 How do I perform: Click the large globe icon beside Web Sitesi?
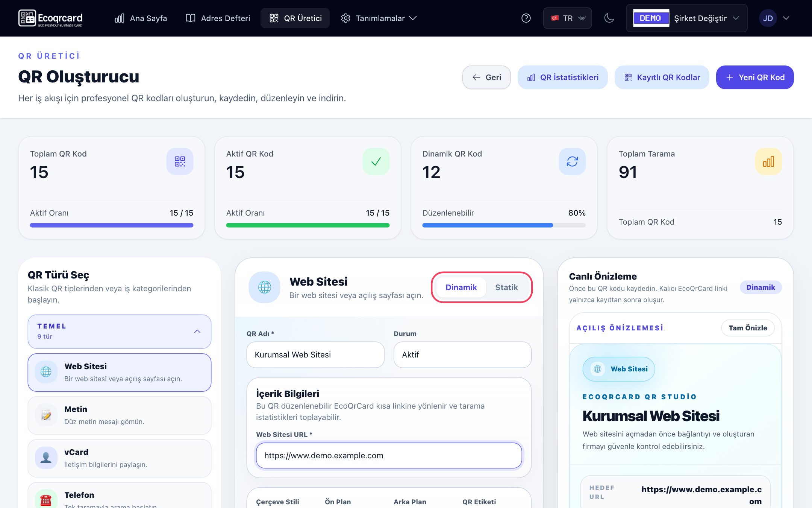(264, 287)
